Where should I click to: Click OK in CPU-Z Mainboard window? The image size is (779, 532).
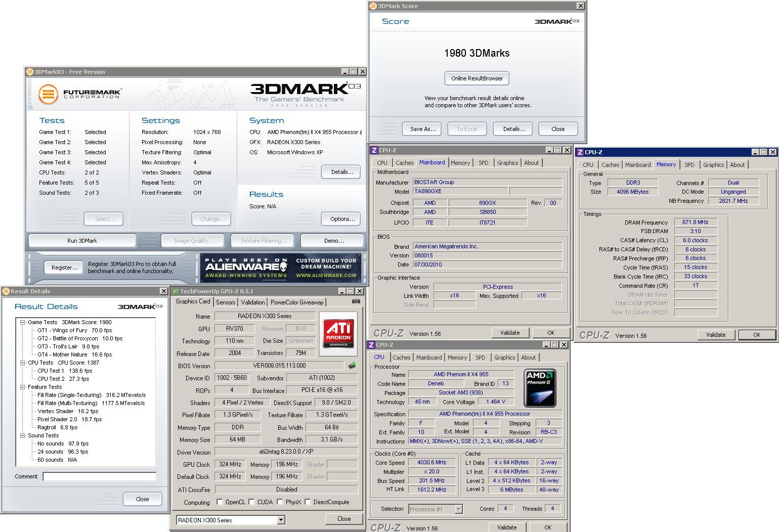(x=550, y=333)
